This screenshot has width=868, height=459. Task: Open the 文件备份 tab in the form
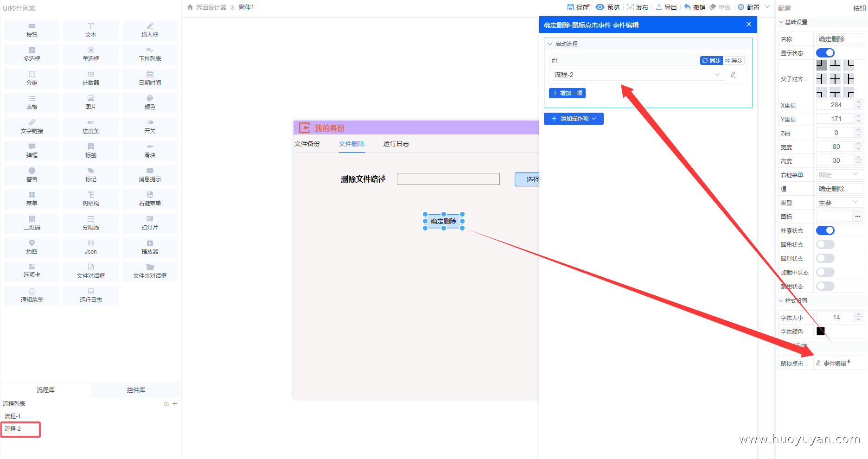pyautogui.click(x=307, y=144)
